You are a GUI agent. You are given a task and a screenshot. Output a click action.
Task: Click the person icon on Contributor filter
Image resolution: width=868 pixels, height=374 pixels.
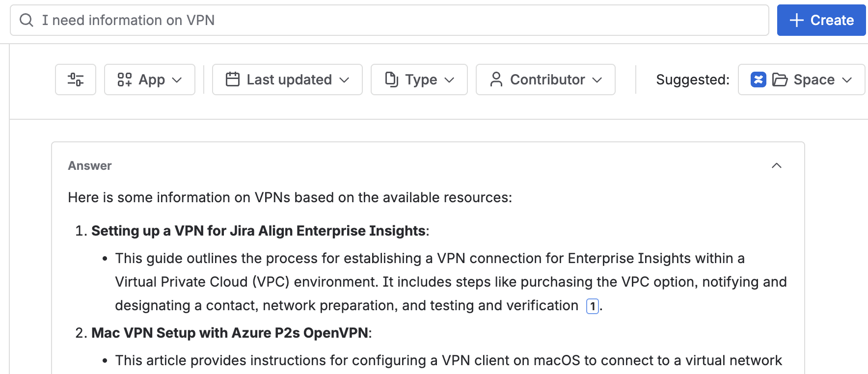(x=496, y=80)
